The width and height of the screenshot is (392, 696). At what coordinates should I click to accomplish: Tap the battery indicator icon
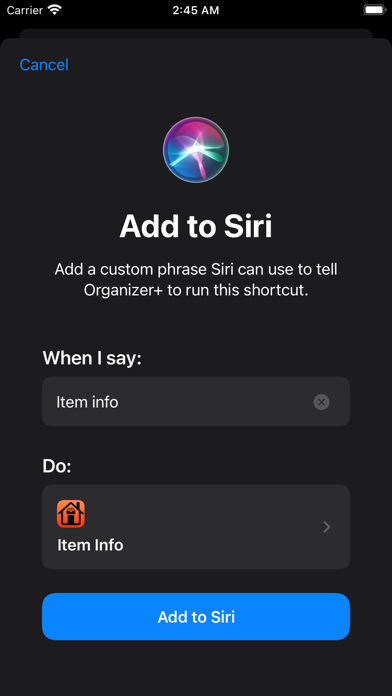[375, 10]
